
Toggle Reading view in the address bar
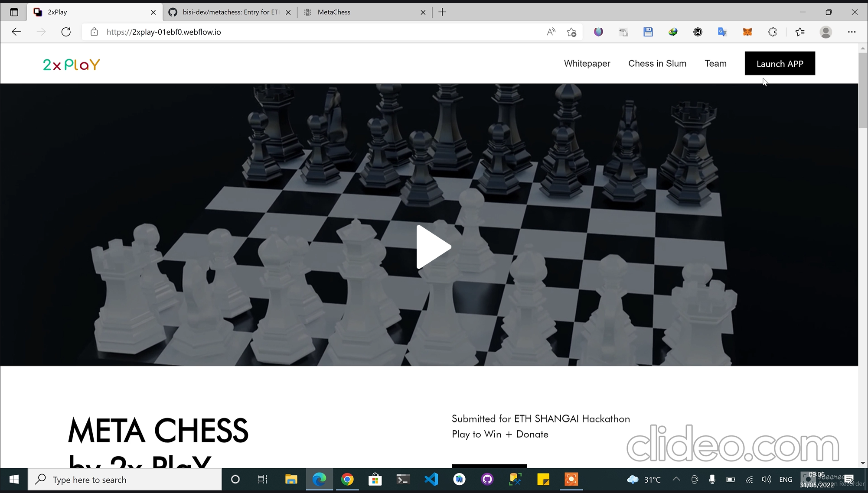click(x=551, y=32)
